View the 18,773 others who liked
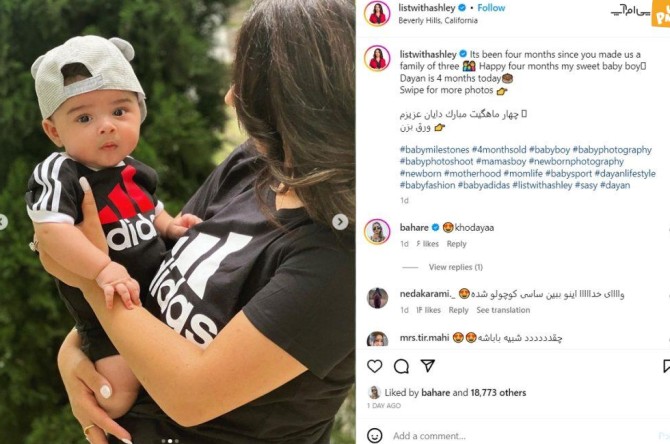Screen dimensions: 670x444 pos(498,392)
